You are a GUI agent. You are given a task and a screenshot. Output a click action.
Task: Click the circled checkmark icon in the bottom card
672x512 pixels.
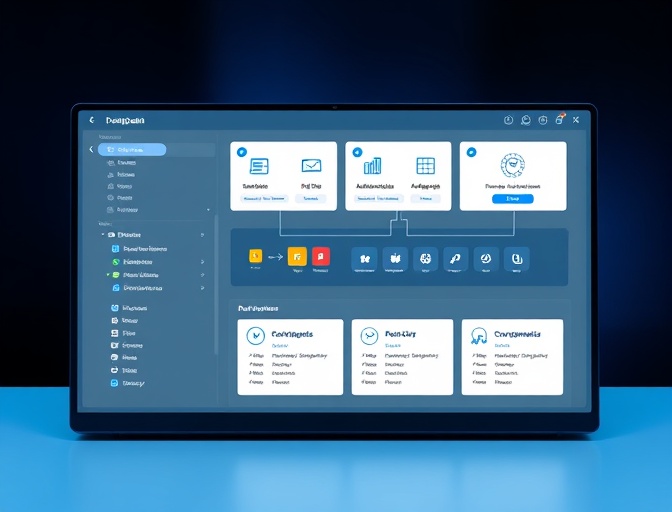(x=256, y=336)
